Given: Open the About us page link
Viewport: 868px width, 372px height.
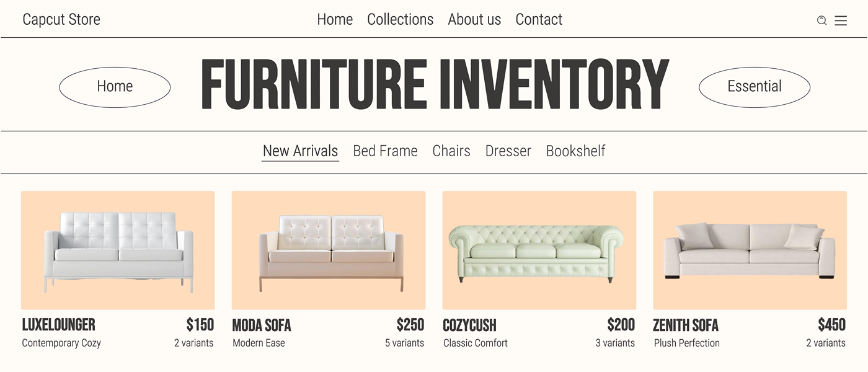Looking at the screenshot, I should pyautogui.click(x=474, y=20).
